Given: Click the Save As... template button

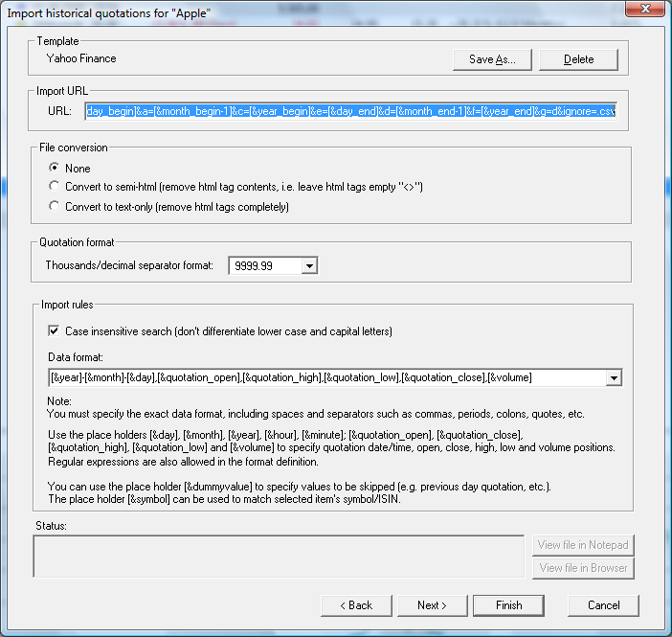Looking at the screenshot, I should coord(492,59).
